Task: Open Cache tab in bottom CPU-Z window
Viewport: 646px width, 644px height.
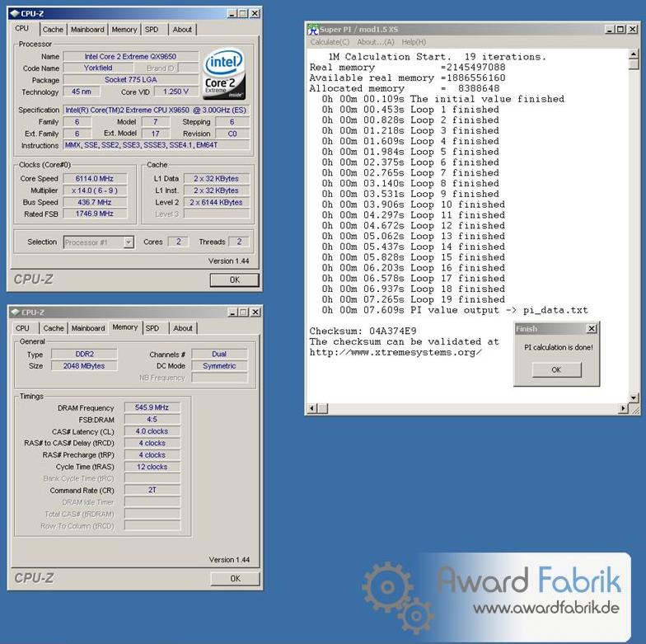Action: [x=54, y=328]
